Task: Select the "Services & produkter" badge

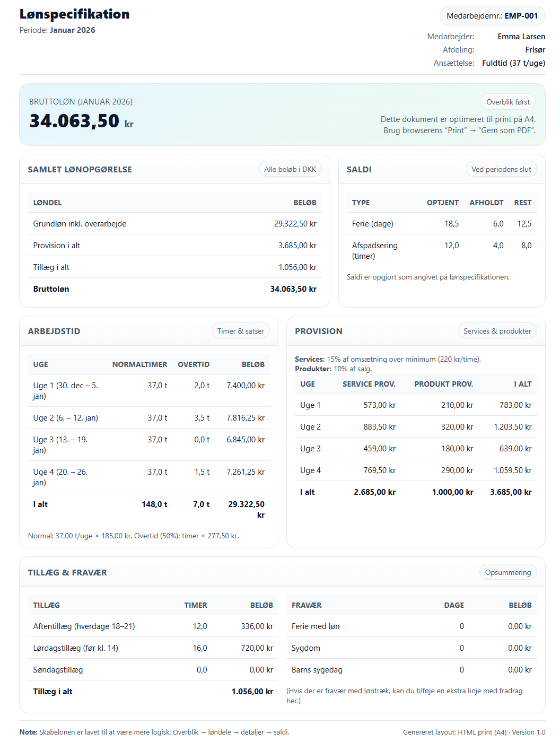Action: (x=497, y=331)
